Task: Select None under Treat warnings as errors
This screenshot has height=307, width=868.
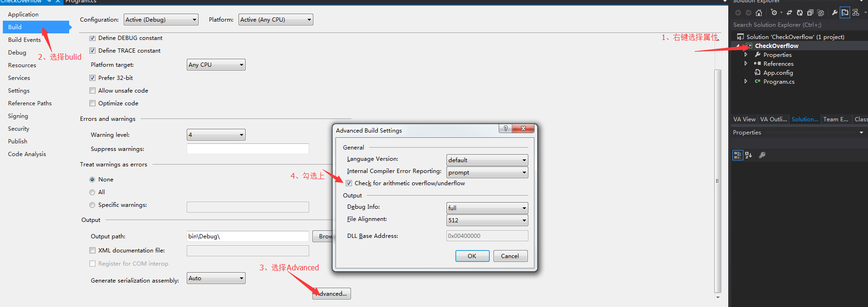Action: (92, 180)
